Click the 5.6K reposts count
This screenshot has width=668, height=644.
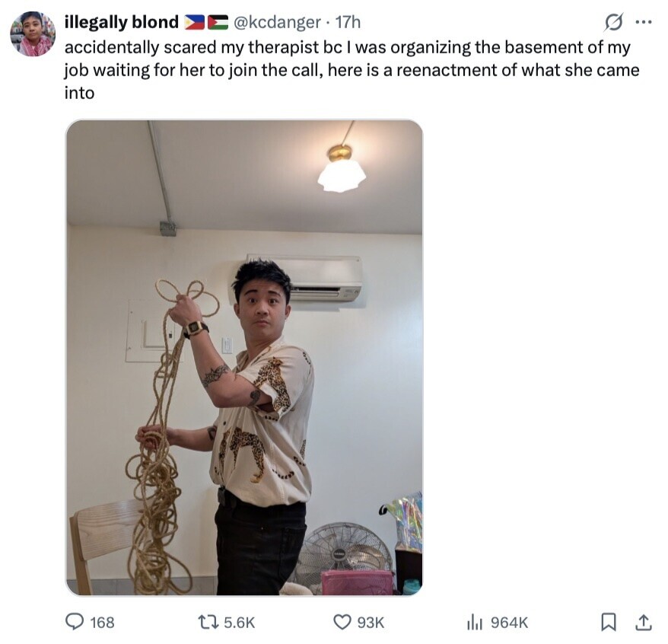coord(239,623)
